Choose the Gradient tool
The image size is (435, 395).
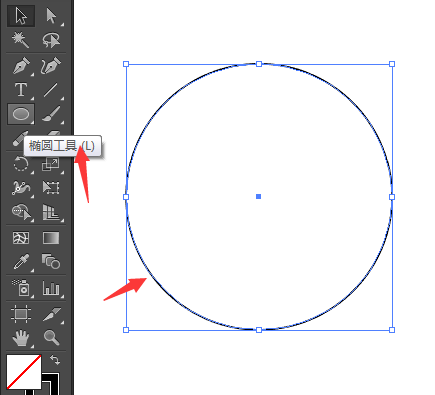tap(51, 238)
